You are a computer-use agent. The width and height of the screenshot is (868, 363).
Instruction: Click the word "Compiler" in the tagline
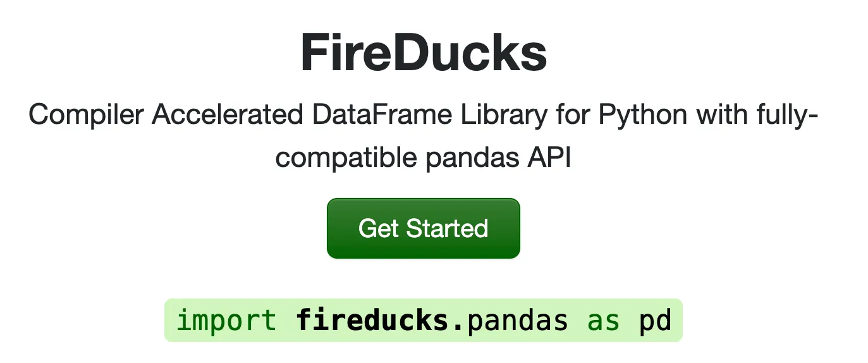(85, 115)
